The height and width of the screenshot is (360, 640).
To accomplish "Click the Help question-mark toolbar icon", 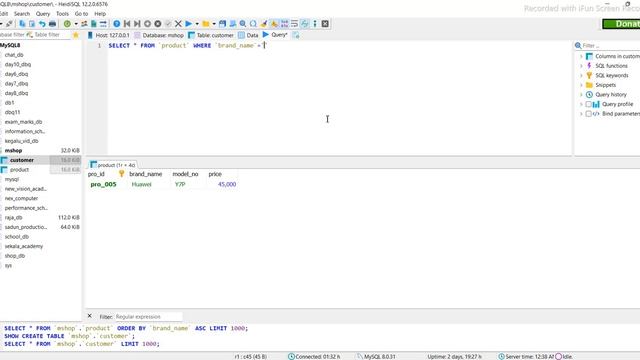I will pos(117,24).
